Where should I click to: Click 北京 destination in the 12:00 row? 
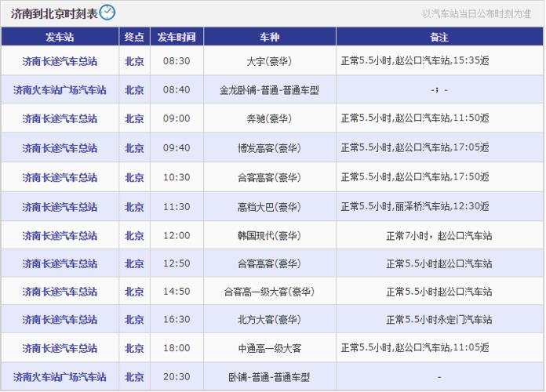coord(134,236)
